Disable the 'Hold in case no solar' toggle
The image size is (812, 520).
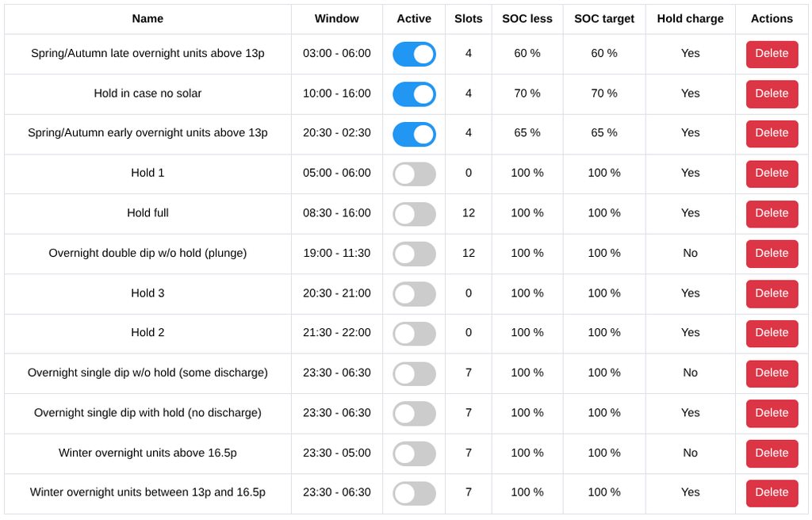[x=414, y=94]
